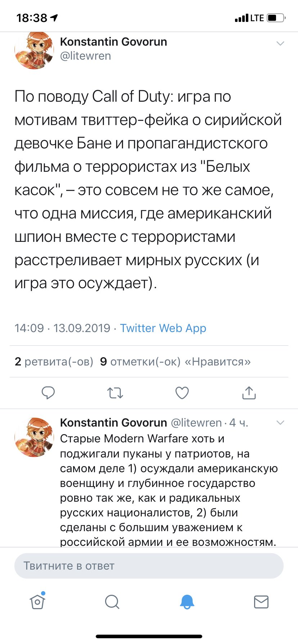Expand the main tweet's options chevron
The image size is (298, 644).
(280, 43)
